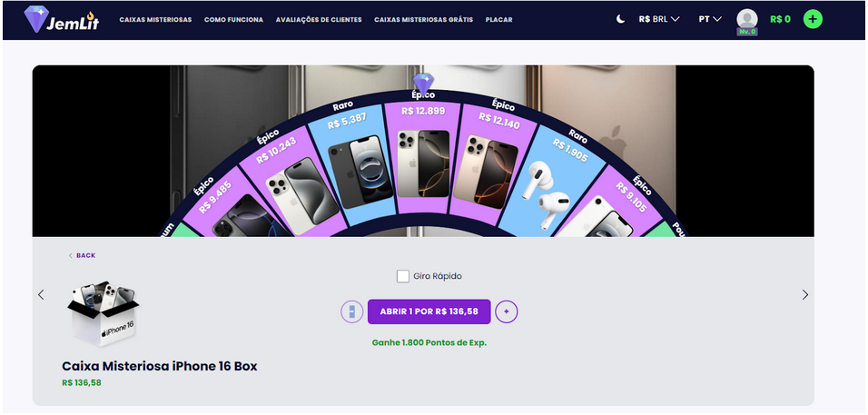868x415 pixels.
Task: Enable the Giro Rápido checkbox
Action: [403, 276]
